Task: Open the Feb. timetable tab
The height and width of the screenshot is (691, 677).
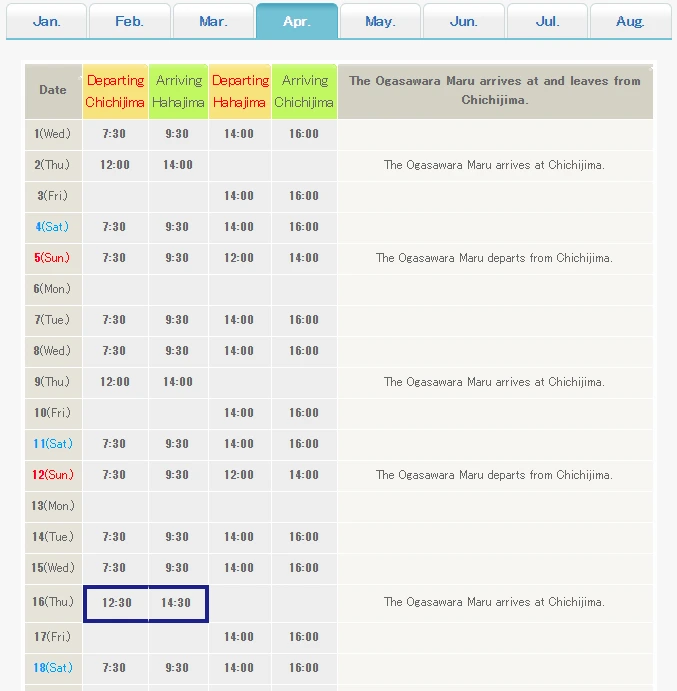Action: point(130,21)
